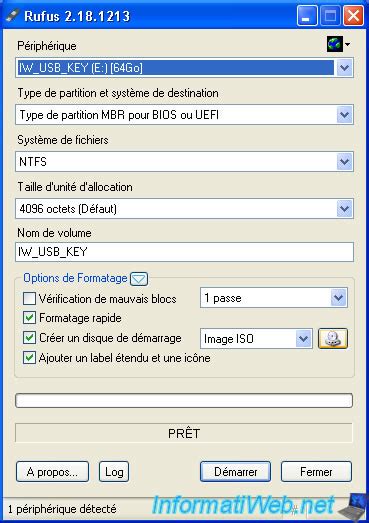Click the A propos... button
Screen dimensions: 369x523
pos(52,472)
